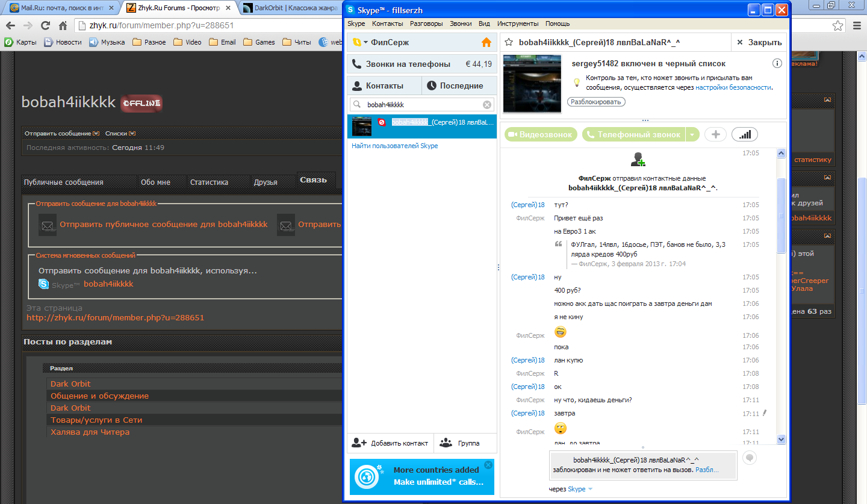
Task: Click the Skype chat scrollbar down arrow
Action: [782, 439]
